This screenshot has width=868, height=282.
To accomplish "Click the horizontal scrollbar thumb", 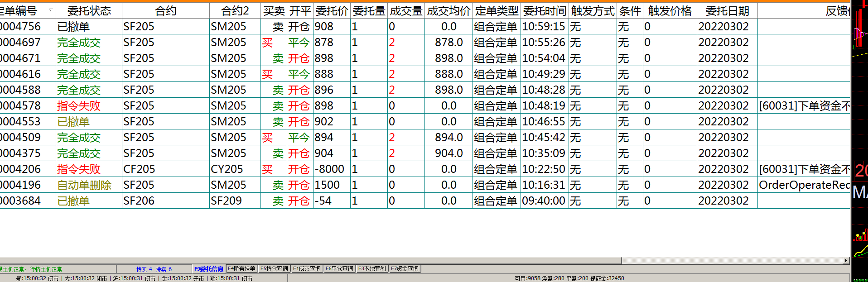I will pos(310,261).
